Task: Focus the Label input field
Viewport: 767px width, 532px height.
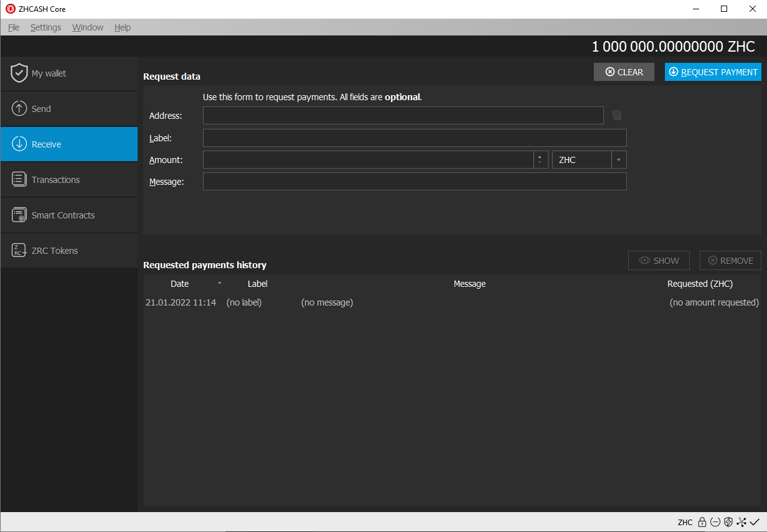Action: (415, 138)
